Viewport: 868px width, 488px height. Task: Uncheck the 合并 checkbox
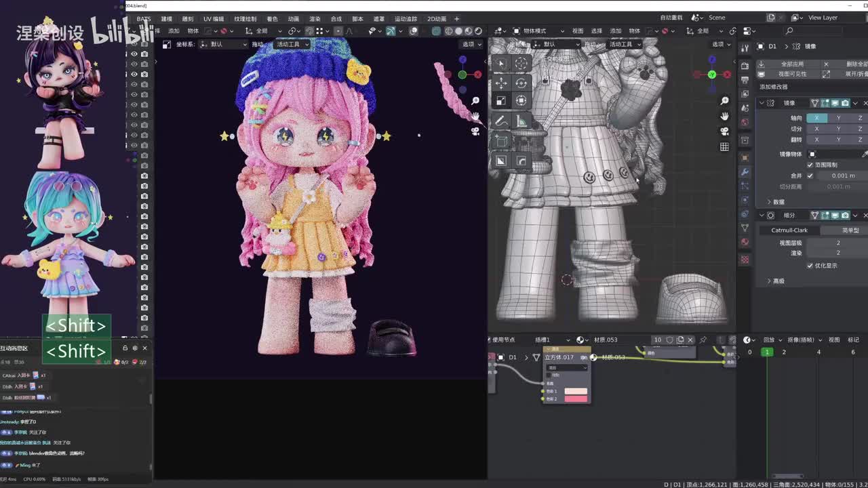810,176
